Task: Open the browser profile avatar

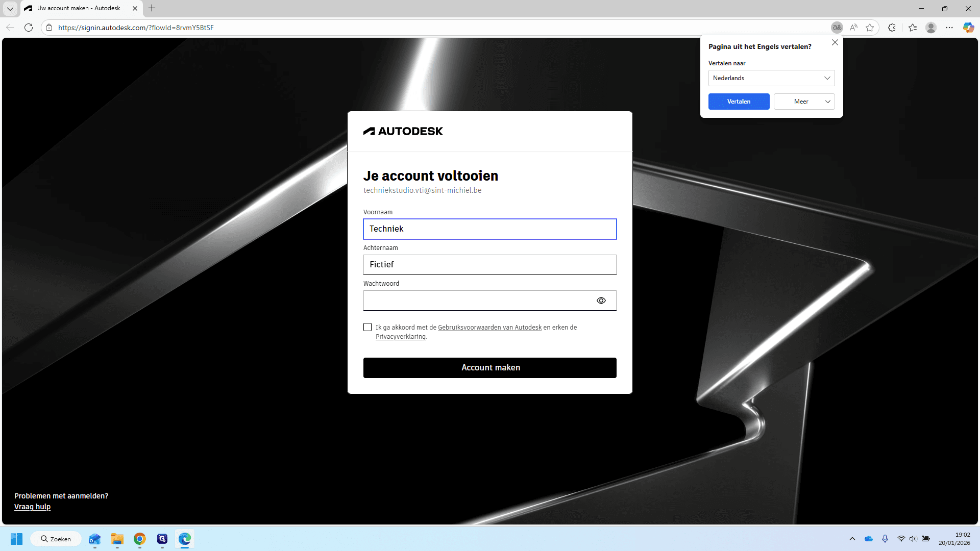Action: tap(931, 28)
